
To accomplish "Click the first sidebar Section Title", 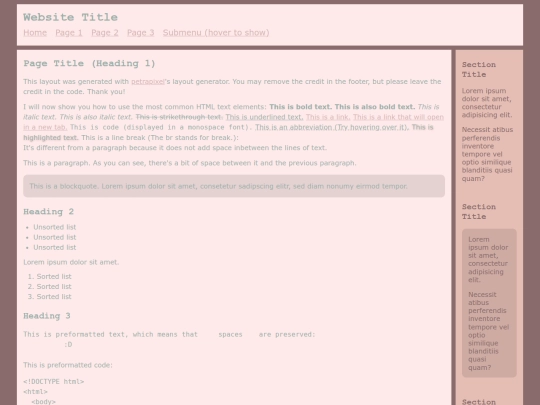I will [479, 70].
